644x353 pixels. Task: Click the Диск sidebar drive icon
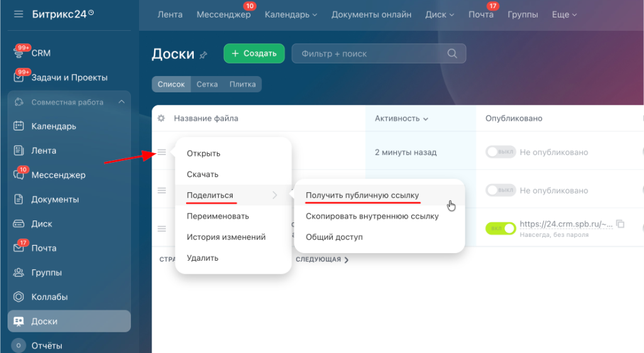(19, 224)
